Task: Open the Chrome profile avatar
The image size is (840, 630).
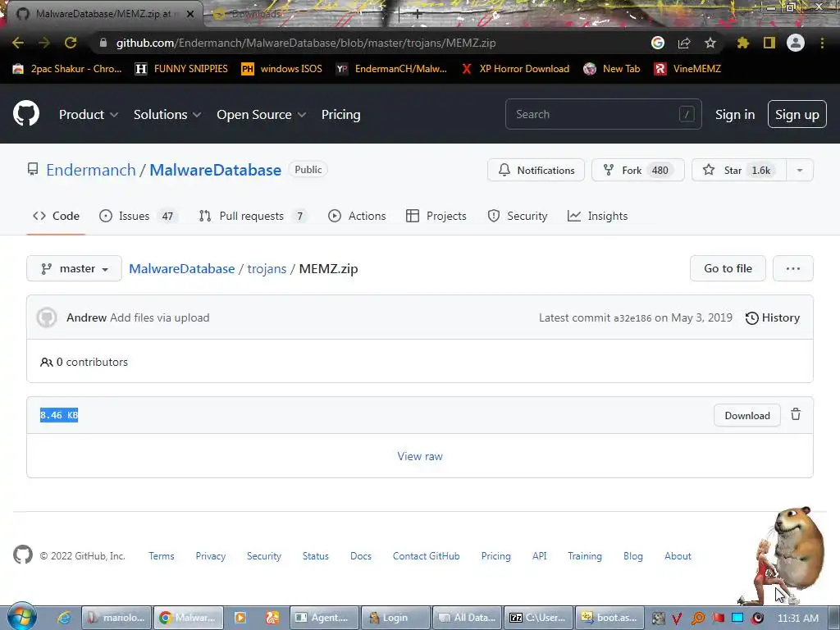Action: (x=796, y=43)
